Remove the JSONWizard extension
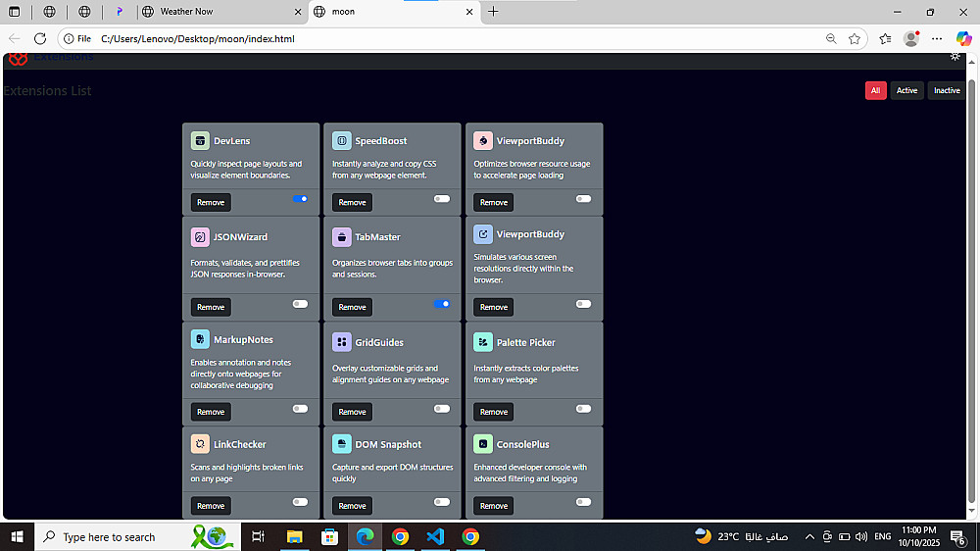Viewport: 980px width, 551px height. [x=211, y=307]
